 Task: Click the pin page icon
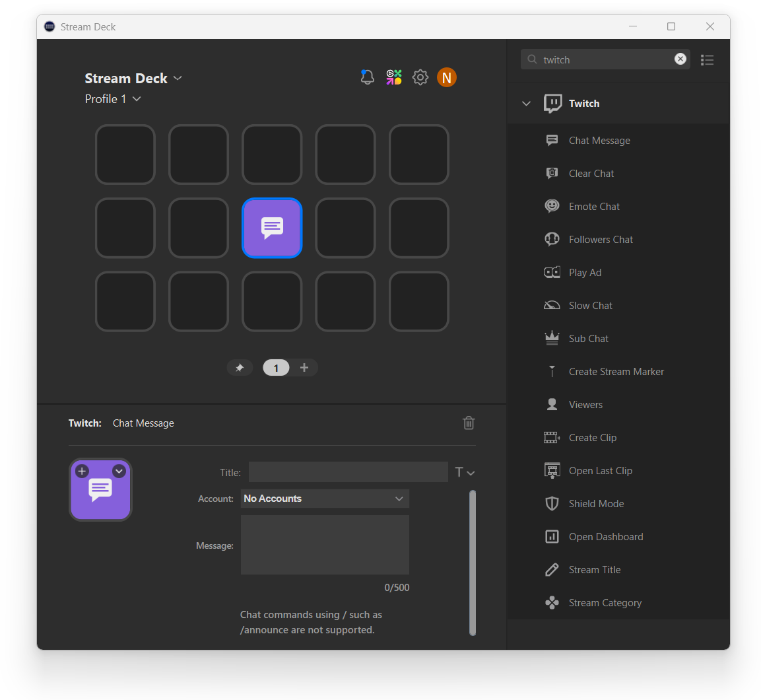click(240, 367)
